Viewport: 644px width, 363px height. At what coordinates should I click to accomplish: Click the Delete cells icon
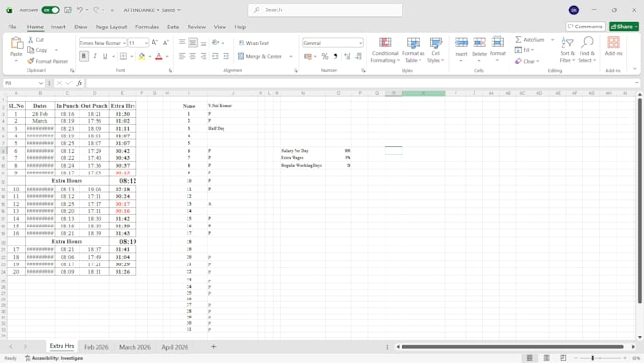(x=479, y=43)
